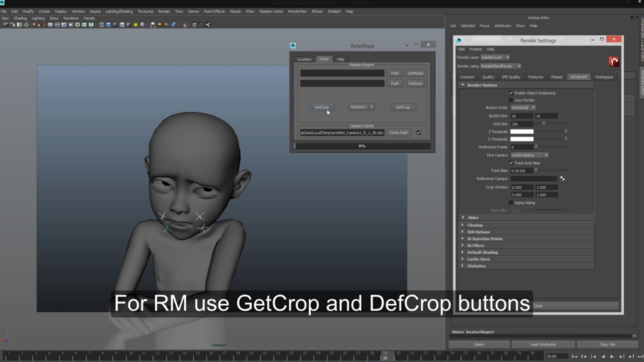Image resolution: width=644 pixels, height=362 pixels.
Task: Click the Trace Bias value field
Action: click(x=522, y=171)
